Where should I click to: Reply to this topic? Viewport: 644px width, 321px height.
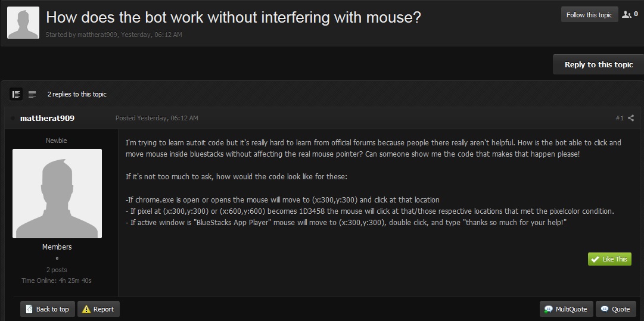pyautogui.click(x=598, y=64)
